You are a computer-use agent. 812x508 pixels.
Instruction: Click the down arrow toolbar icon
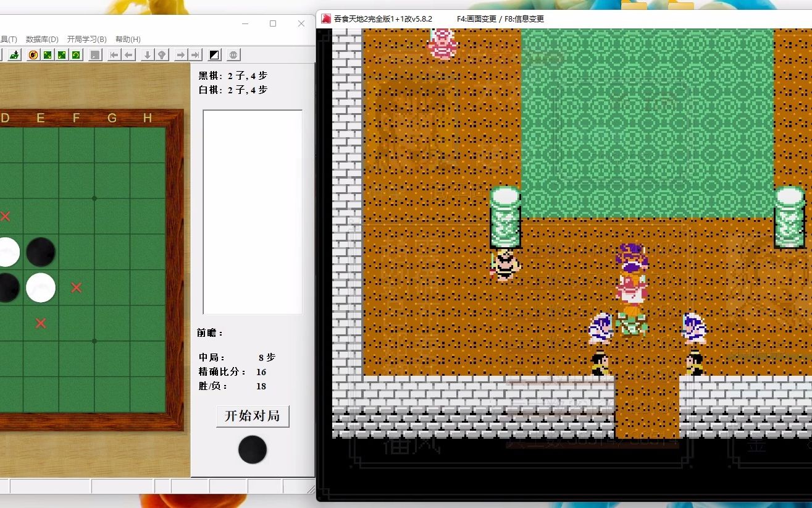click(147, 55)
